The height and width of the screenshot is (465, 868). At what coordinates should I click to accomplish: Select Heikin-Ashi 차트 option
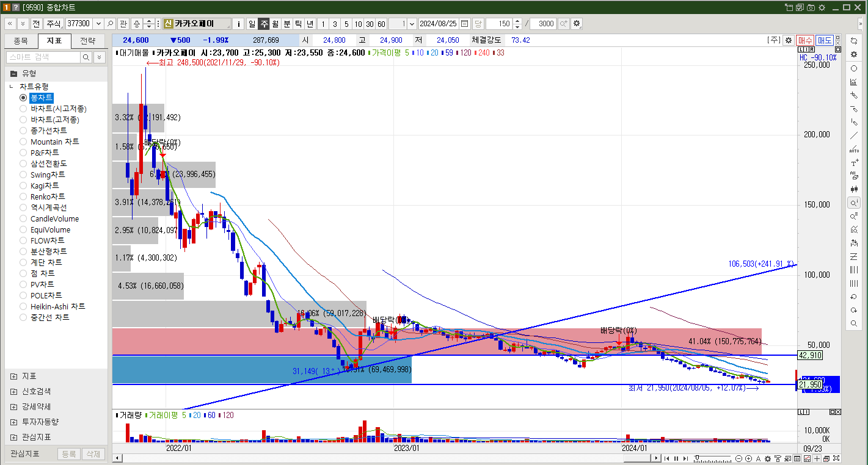click(x=53, y=306)
